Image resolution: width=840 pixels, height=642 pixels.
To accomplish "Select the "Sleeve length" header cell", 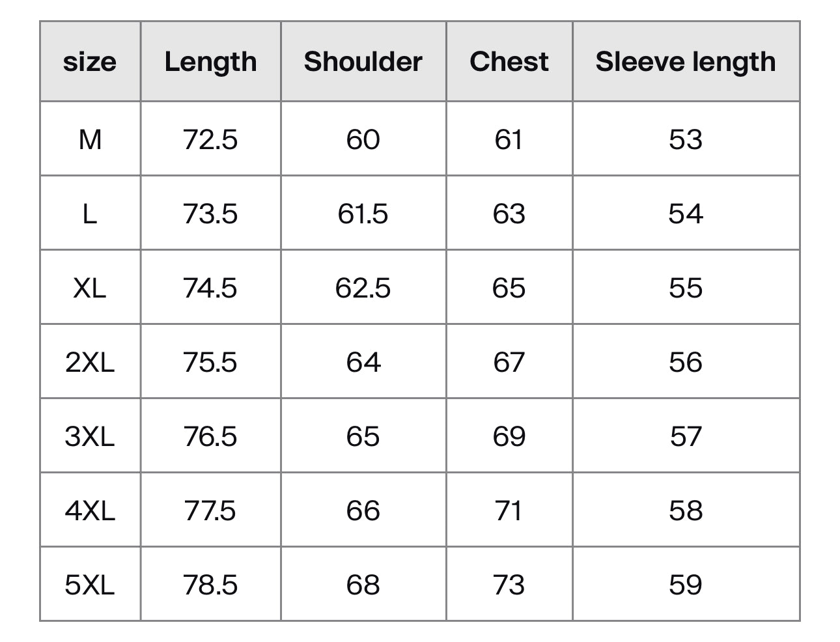I will pos(685,62).
